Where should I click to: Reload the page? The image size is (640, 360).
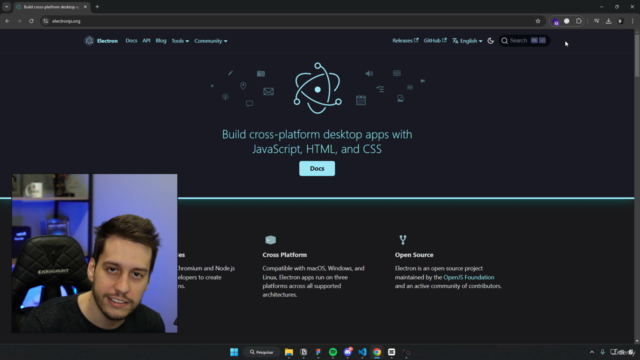[x=31, y=21]
